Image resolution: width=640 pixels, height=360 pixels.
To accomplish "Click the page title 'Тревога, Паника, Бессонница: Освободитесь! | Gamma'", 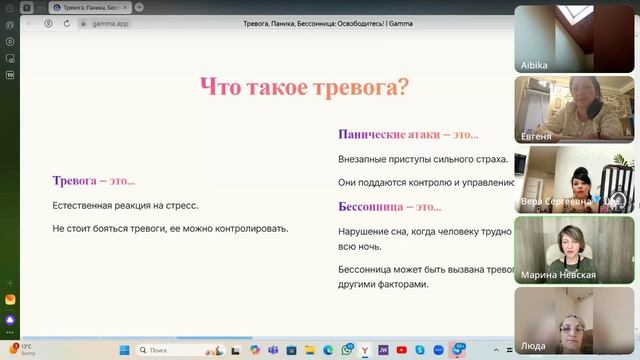I will [328, 24].
